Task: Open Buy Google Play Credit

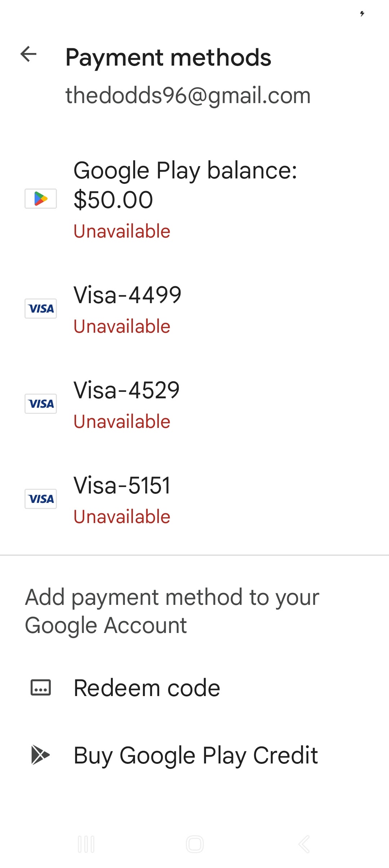Action: 194,755
